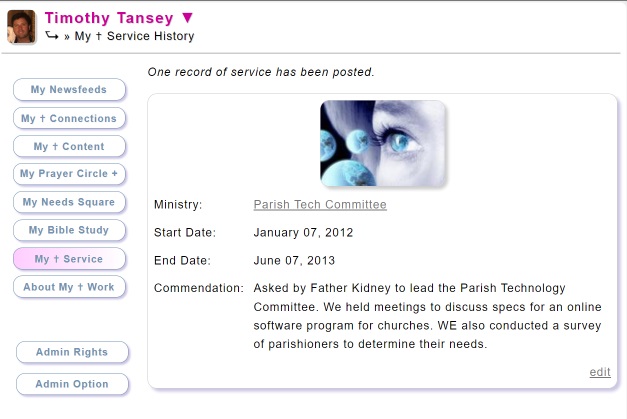Image resolution: width=627 pixels, height=419 pixels.
Task: Click the commendation paragraph text
Action: (x=427, y=316)
